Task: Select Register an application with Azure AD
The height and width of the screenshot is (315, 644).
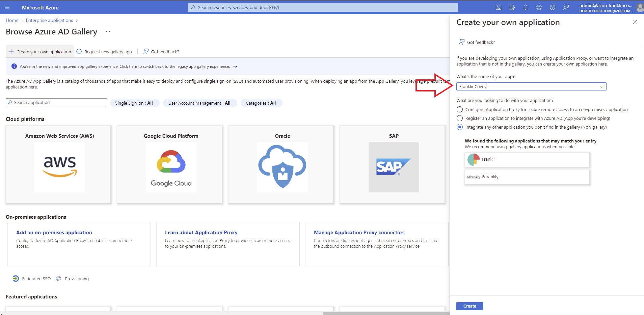Action: coord(460,118)
